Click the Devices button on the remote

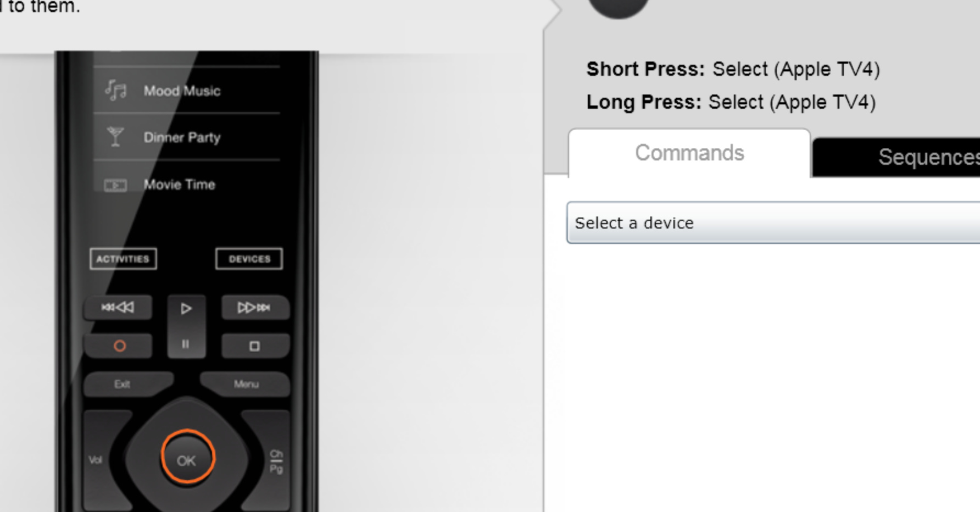click(249, 259)
